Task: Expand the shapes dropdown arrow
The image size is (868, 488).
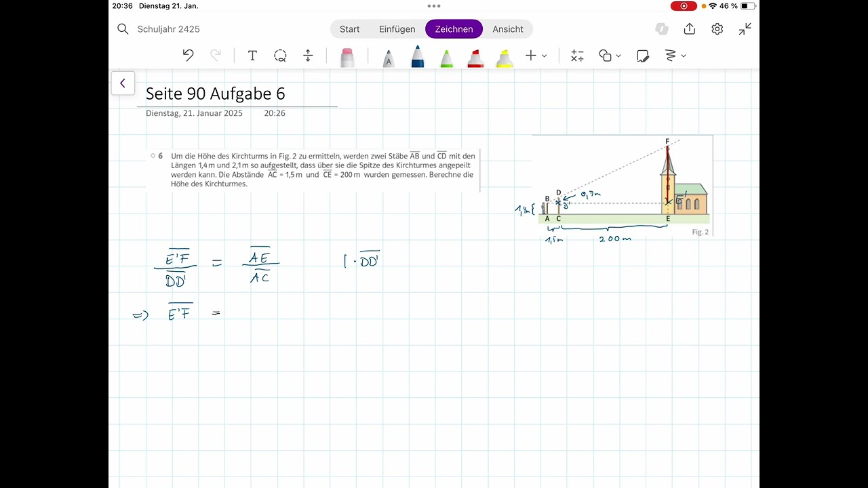Action: click(x=618, y=56)
